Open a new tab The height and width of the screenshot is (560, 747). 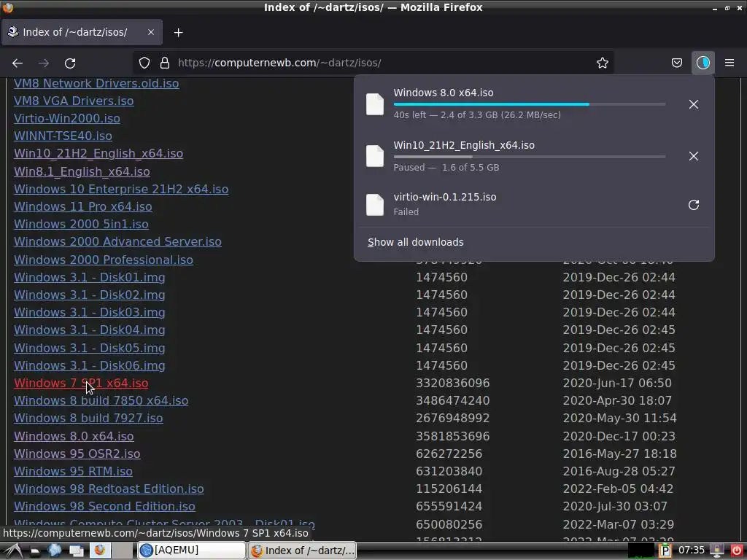178,32
